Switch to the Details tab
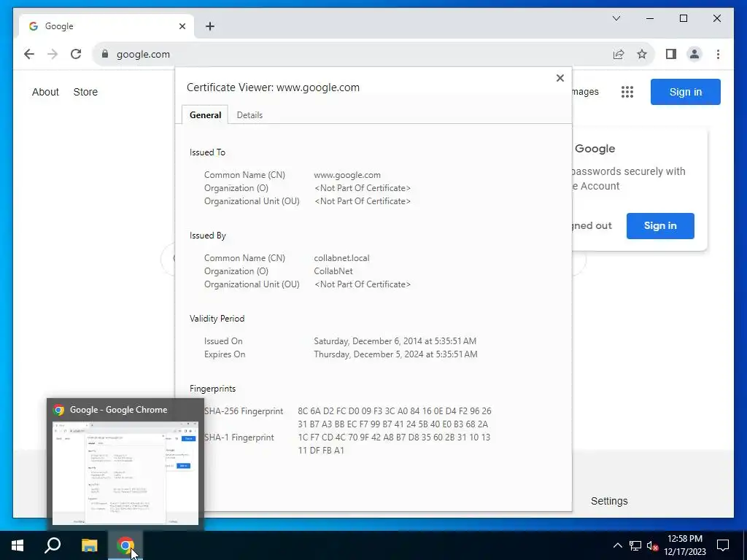747x560 pixels. pyautogui.click(x=249, y=114)
